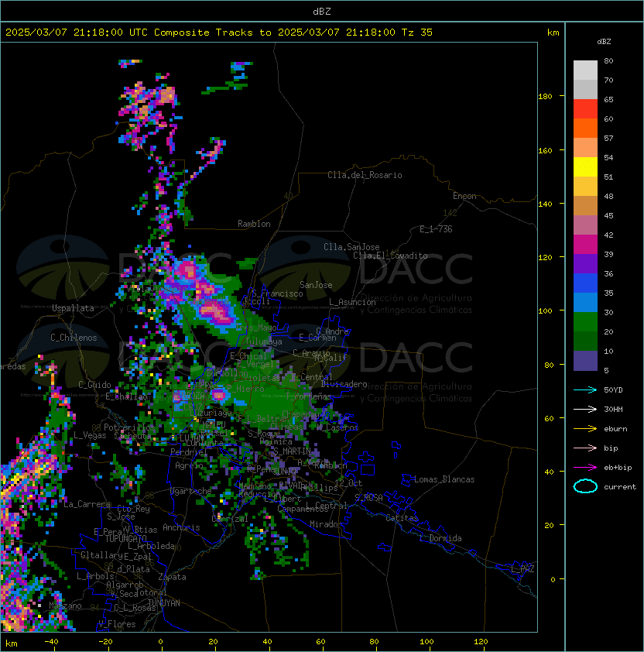The width and height of the screenshot is (644, 652).
Task: Click the L_Dormida map label
Action: pos(440,538)
